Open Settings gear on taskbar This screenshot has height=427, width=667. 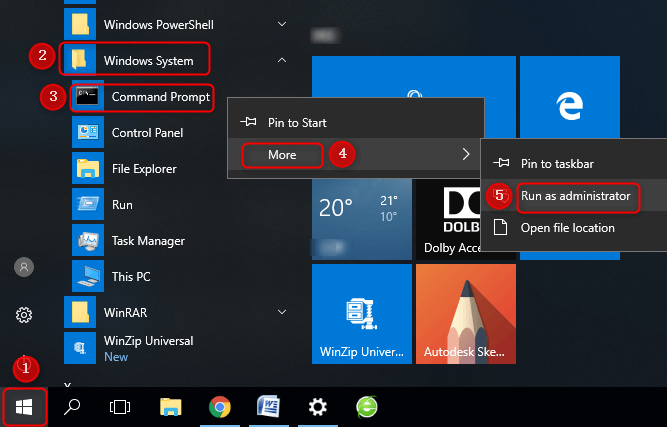click(318, 407)
